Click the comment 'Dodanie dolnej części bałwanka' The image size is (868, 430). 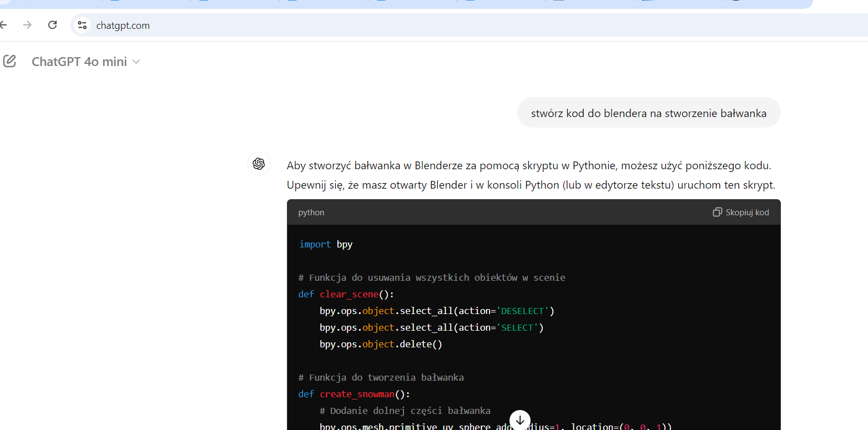[x=405, y=411]
